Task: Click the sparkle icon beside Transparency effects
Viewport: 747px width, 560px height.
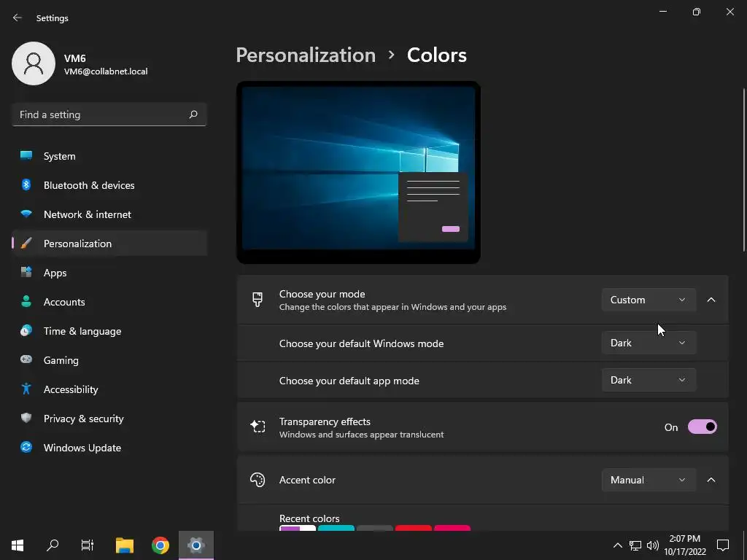Action: pyautogui.click(x=258, y=427)
